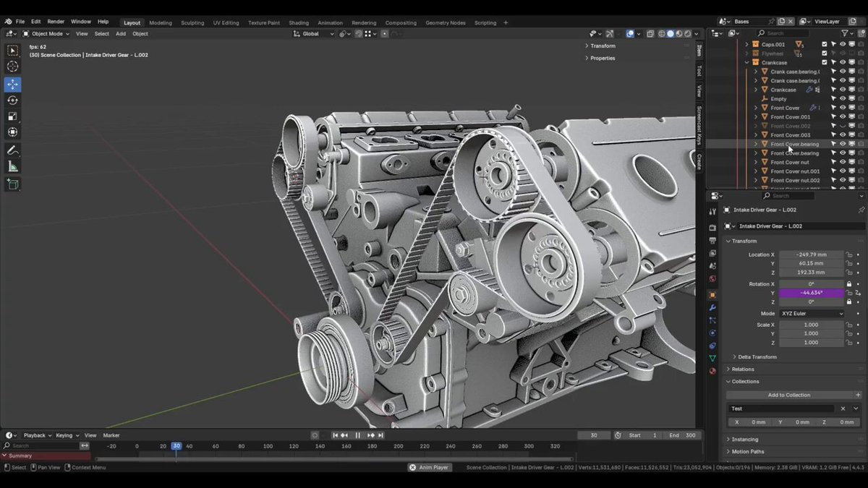Viewport: 868px width, 488px height.
Task: Select the Measure tool
Action: (x=12, y=166)
